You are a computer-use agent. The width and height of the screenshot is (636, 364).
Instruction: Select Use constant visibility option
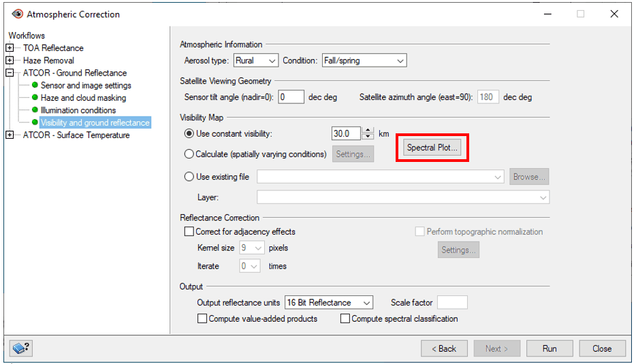[189, 133]
